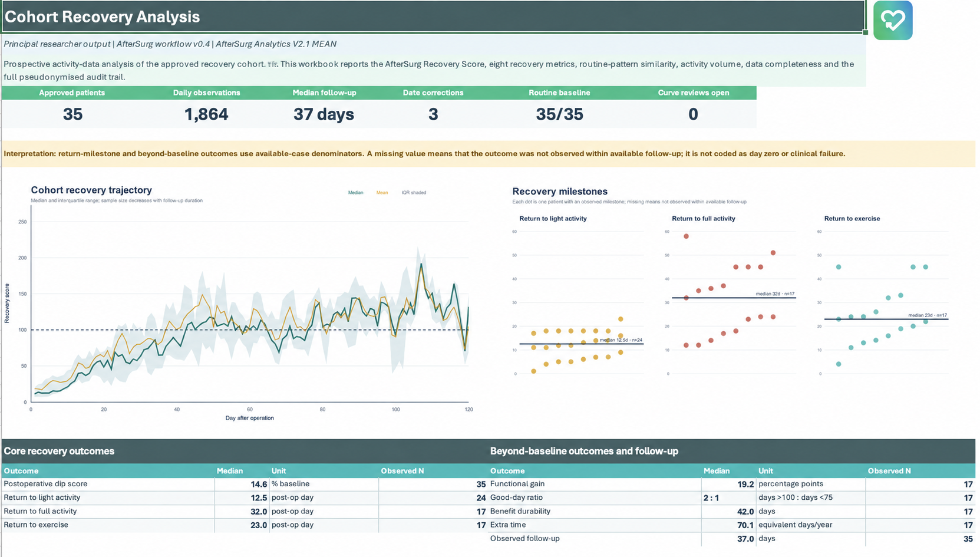Select the '23.0' Return to exercise median
Image resolution: width=980 pixels, height=557 pixels.
click(242, 525)
